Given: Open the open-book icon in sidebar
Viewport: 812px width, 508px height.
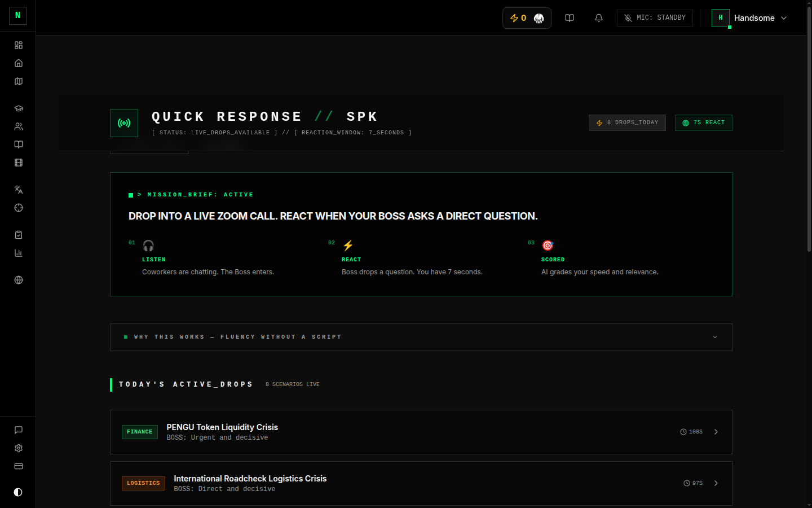Looking at the screenshot, I should [19, 144].
